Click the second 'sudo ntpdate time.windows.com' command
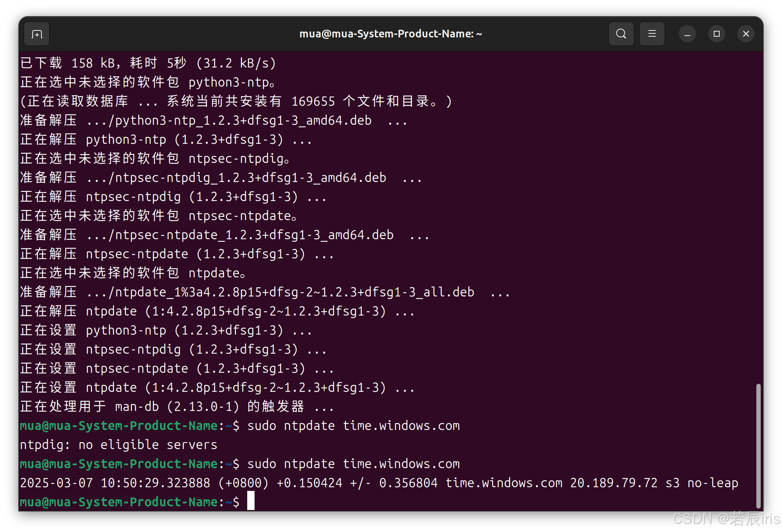782x532 pixels. 353,464
